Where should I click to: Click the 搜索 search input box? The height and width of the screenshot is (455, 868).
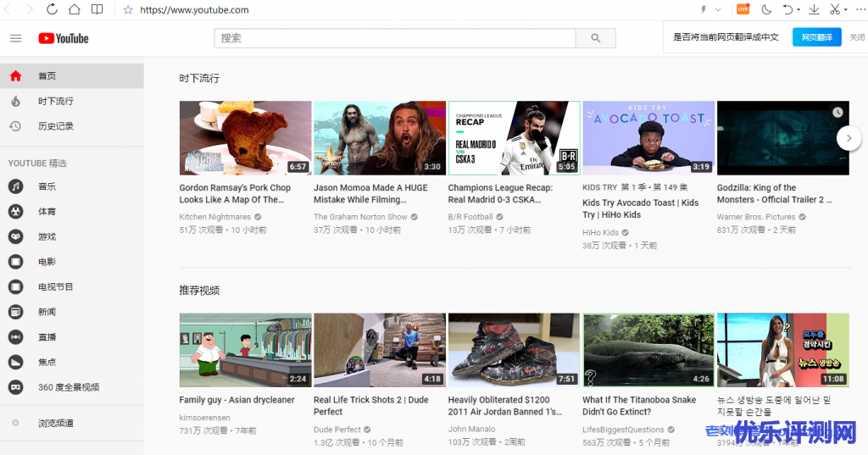coord(395,38)
